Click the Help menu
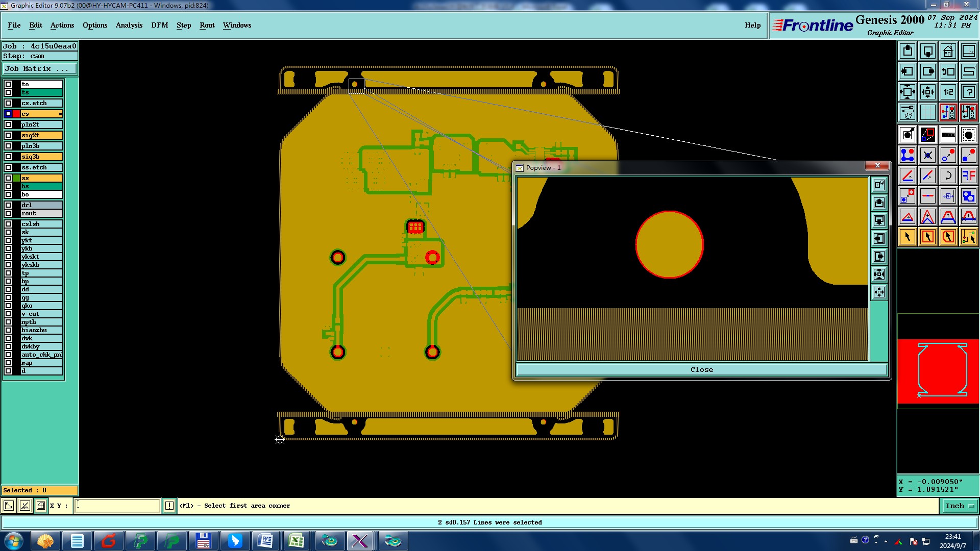 (x=752, y=25)
